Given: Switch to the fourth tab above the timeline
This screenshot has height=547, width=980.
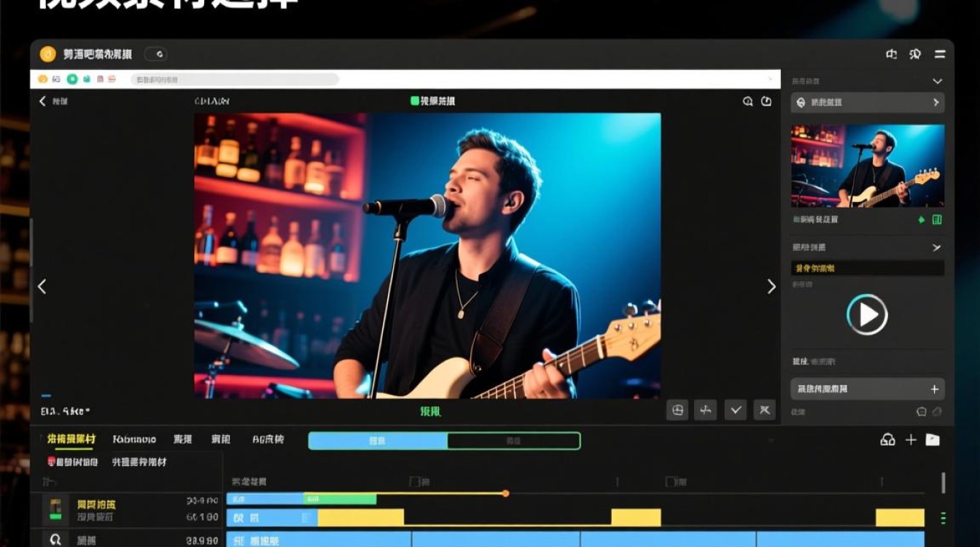Looking at the screenshot, I should coord(221,439).
